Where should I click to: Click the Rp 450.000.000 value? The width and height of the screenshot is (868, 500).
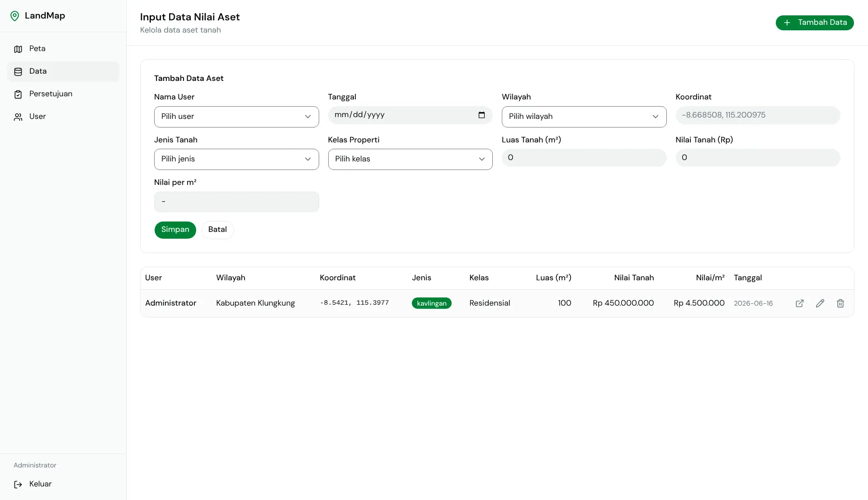click(x=623, y=303)
